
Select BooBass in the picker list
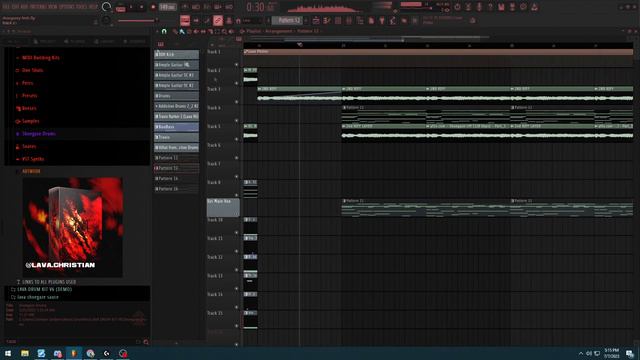tap(176, 127)
